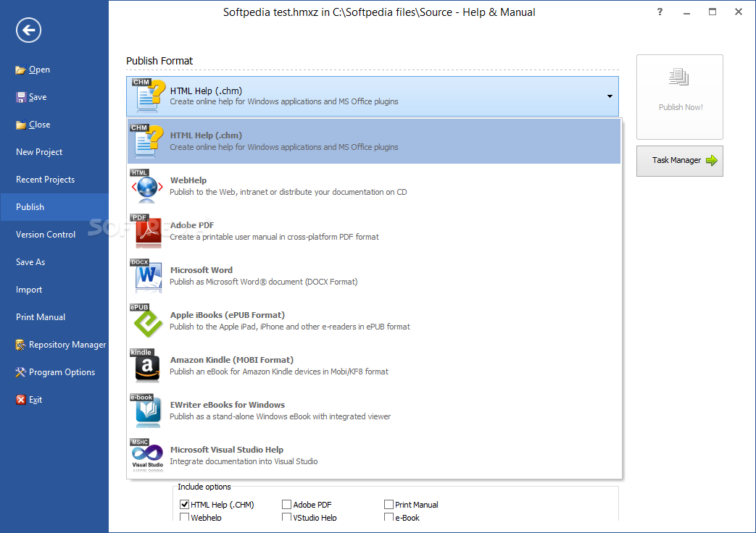Click the help question mark in title bar
756x533 pixels.
tap(660, 12)
